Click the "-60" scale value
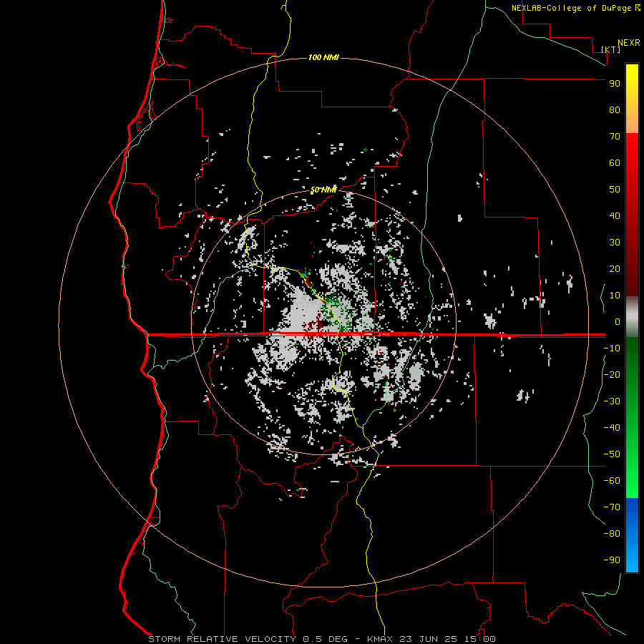 click(x=612, y=481)
